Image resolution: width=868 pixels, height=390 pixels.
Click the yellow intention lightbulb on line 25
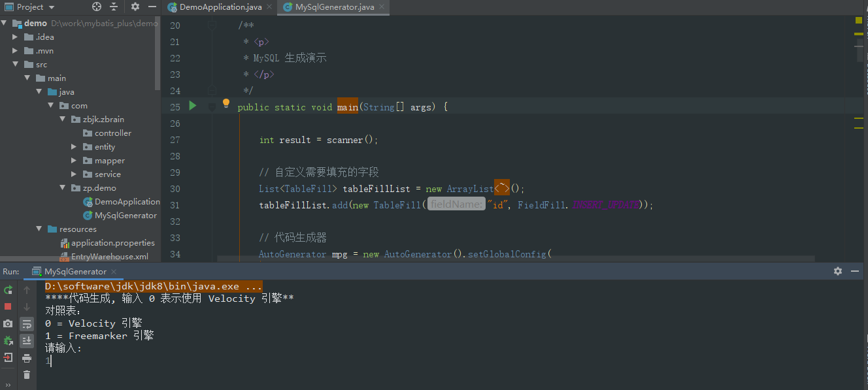226,103
